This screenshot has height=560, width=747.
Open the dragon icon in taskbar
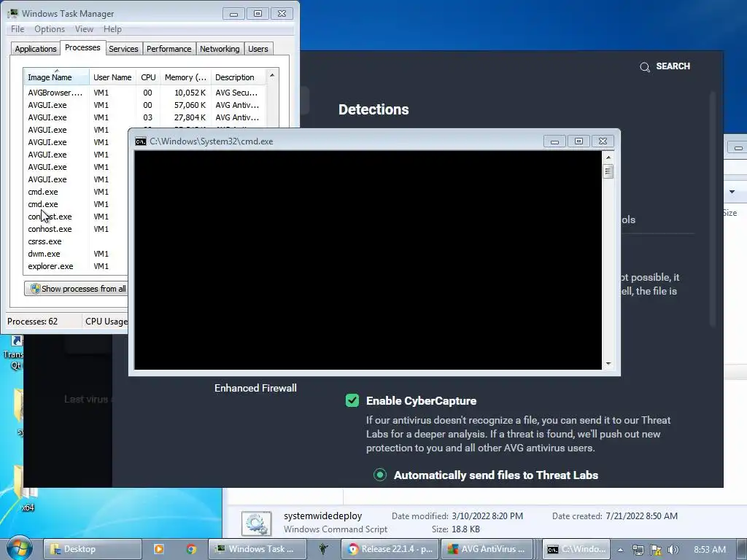[323, 549]
